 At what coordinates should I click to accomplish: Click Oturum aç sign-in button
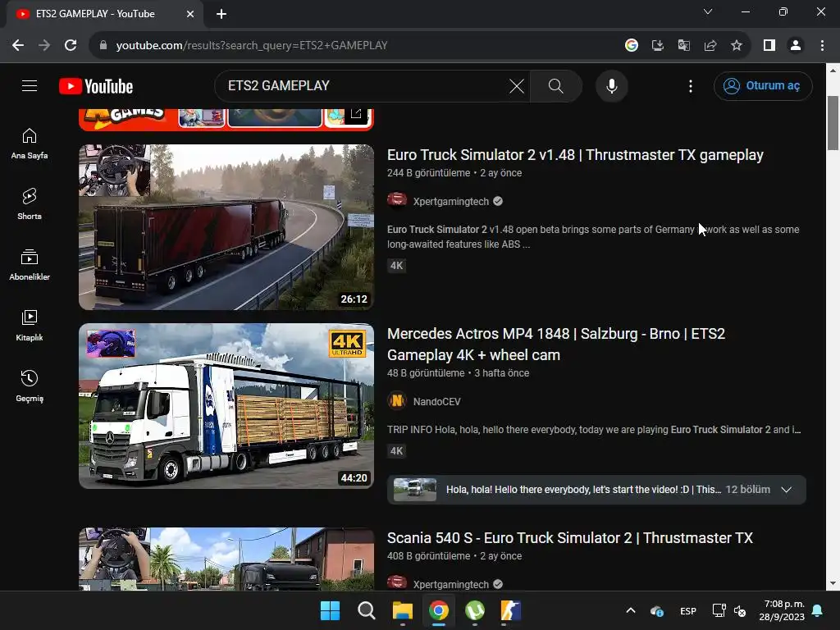763,85
